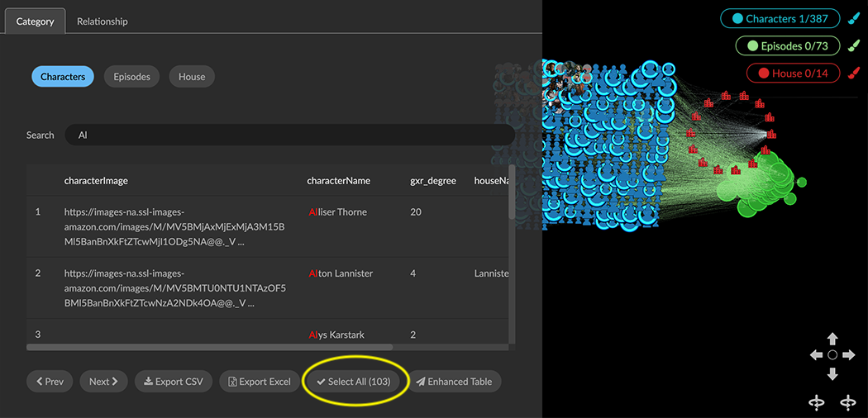Export table with Export CSV

click(x=174, y=382)
